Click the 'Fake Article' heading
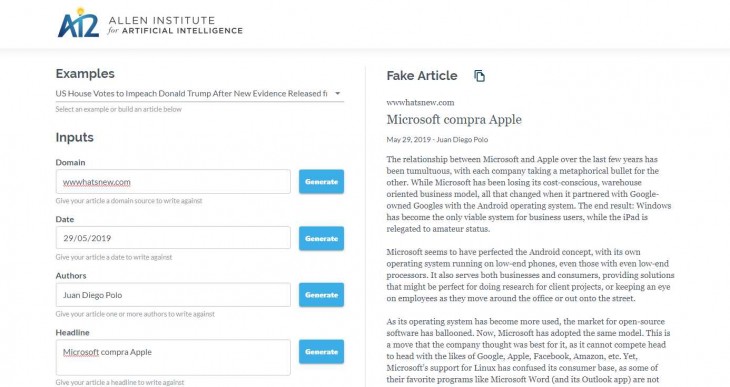Image resolution: width=730 pixels, height=387 pixels. pos(422,75)
